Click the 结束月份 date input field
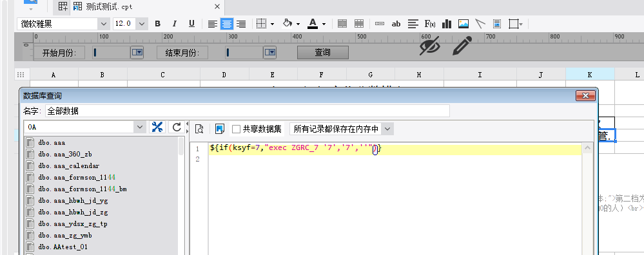Viewport: 644px width, 255px height. (x=244, y=52)
